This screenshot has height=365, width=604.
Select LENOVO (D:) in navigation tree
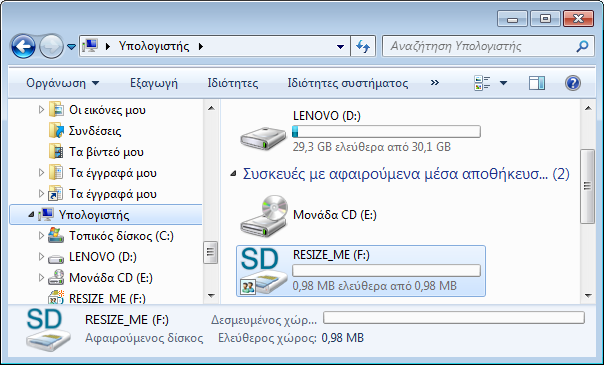pyautogui.click(x=103, y=257)
